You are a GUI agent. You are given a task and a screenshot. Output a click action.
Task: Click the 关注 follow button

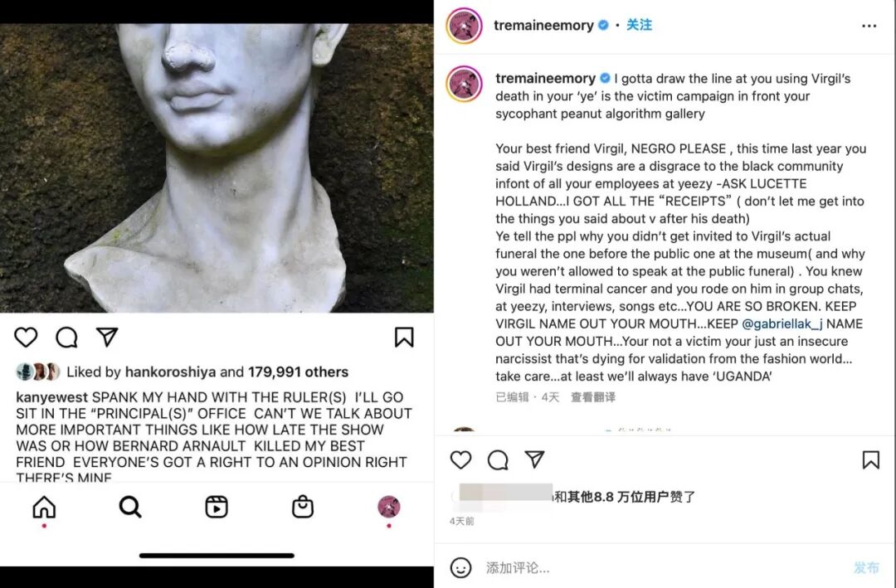[x=639, y=25]
